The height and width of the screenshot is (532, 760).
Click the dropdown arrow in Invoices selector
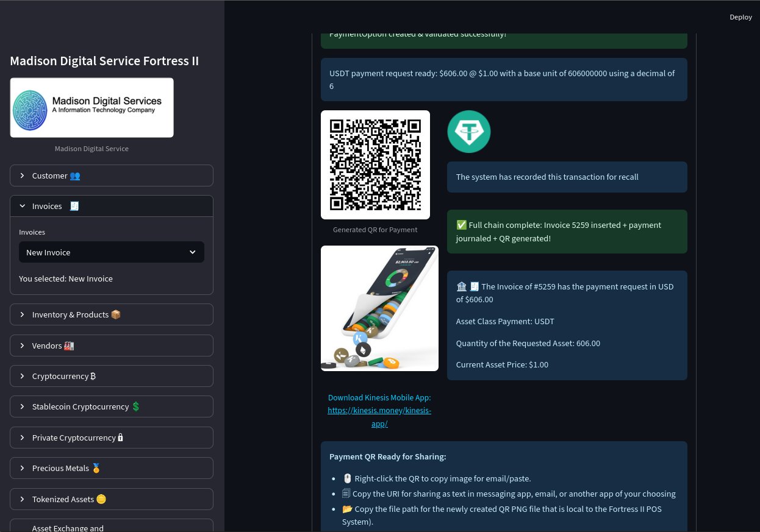(193, 252)
